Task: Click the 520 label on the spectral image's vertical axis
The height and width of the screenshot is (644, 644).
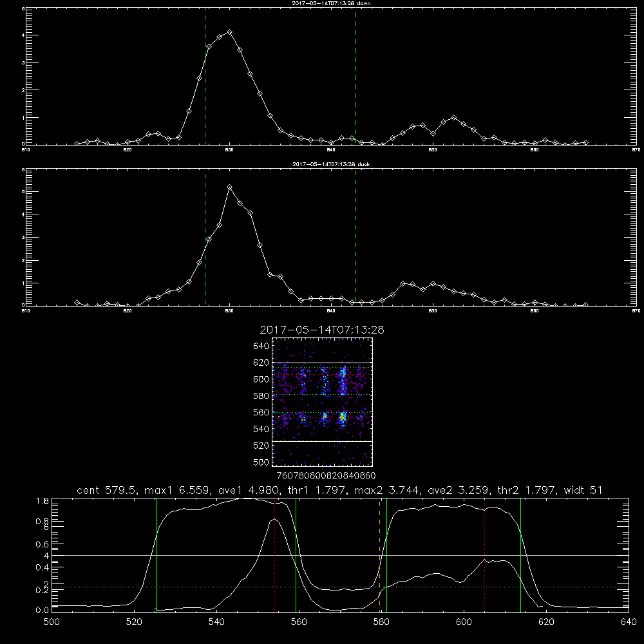Action: coord(261,446)
